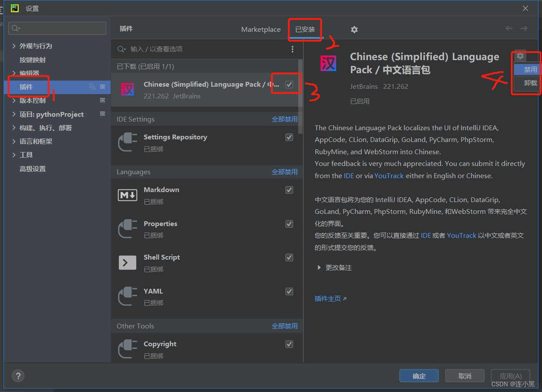Screen dimensions: 542x392
Task: Click the external link arrow beside 插件主页
Action: coord(345,299)
